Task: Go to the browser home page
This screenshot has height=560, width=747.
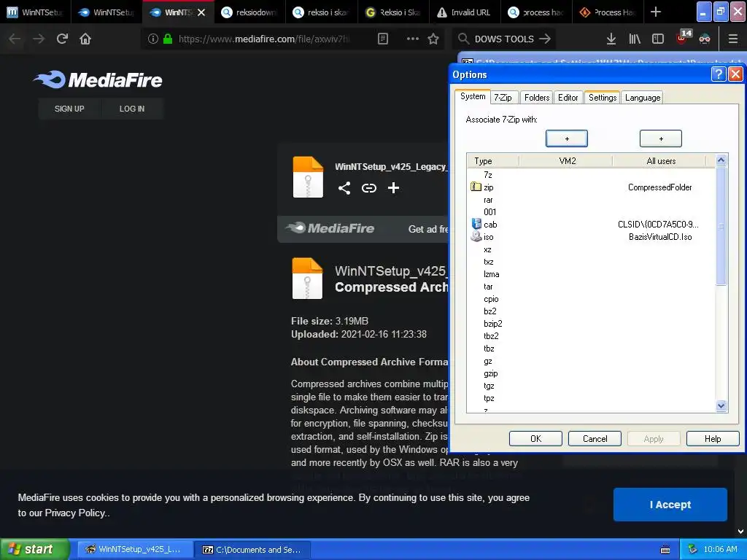Action: pyautogui.click(x=85, y=39)
